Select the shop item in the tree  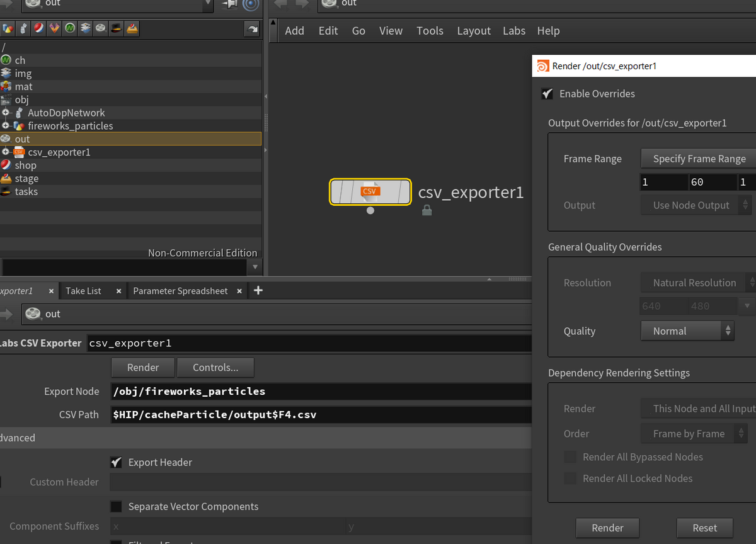tap(25, 165)
